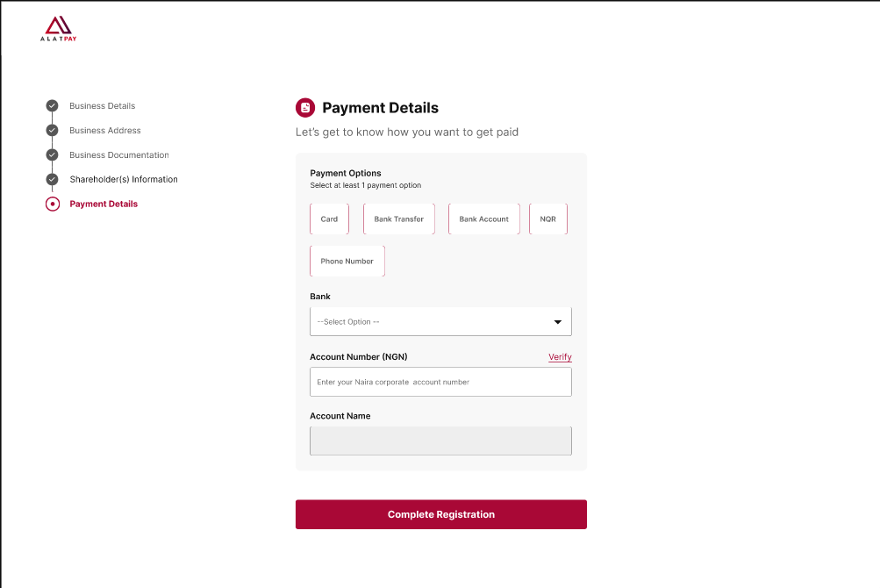Select the Bank Transfer payment option
This screenshot has width=880, height=588.
pyautogui.click(x=399, y=219)
